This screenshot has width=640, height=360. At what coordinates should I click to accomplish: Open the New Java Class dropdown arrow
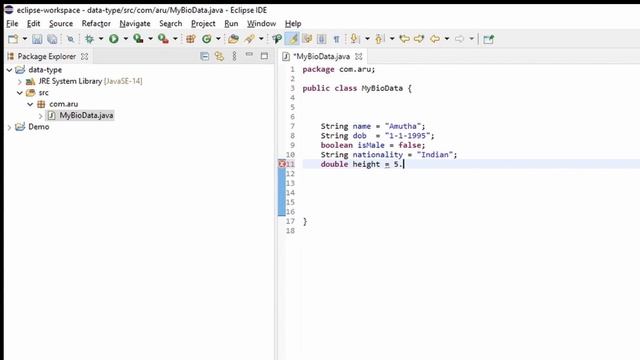coord(218,39)
